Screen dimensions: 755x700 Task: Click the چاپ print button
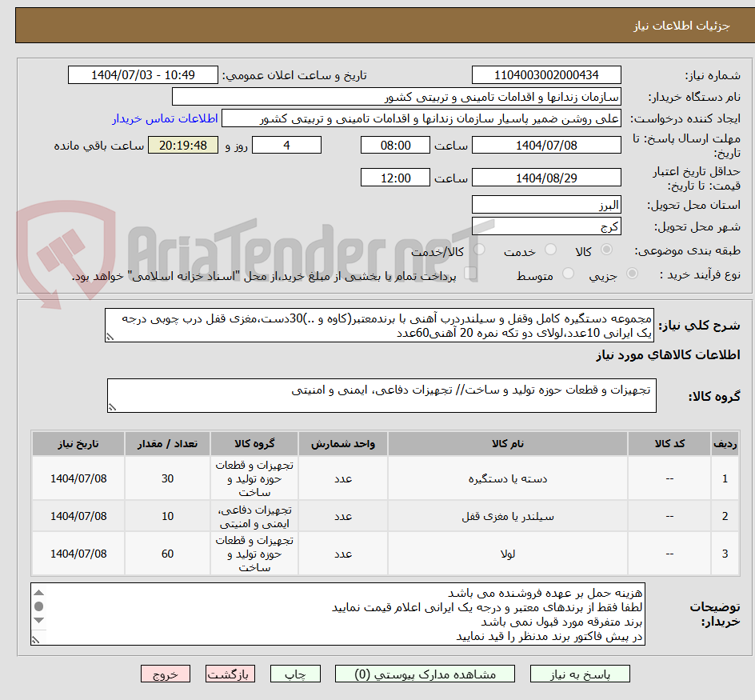click(x=295, y=674)
